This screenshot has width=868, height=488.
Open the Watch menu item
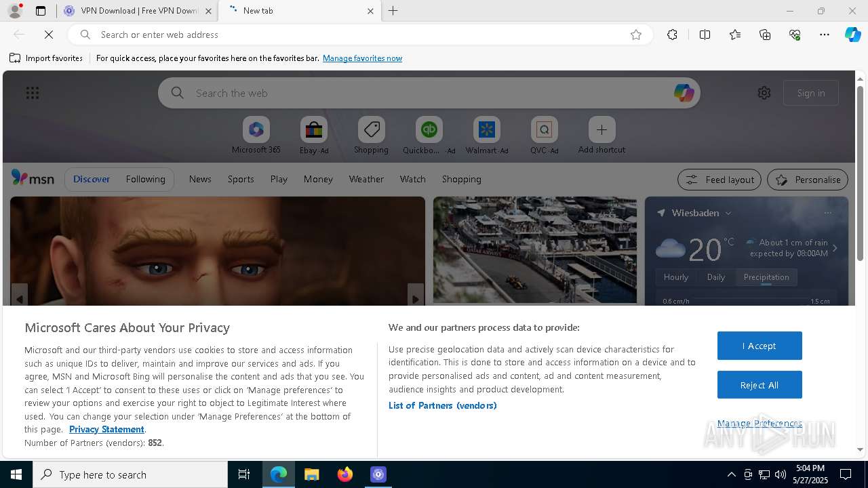412,179
